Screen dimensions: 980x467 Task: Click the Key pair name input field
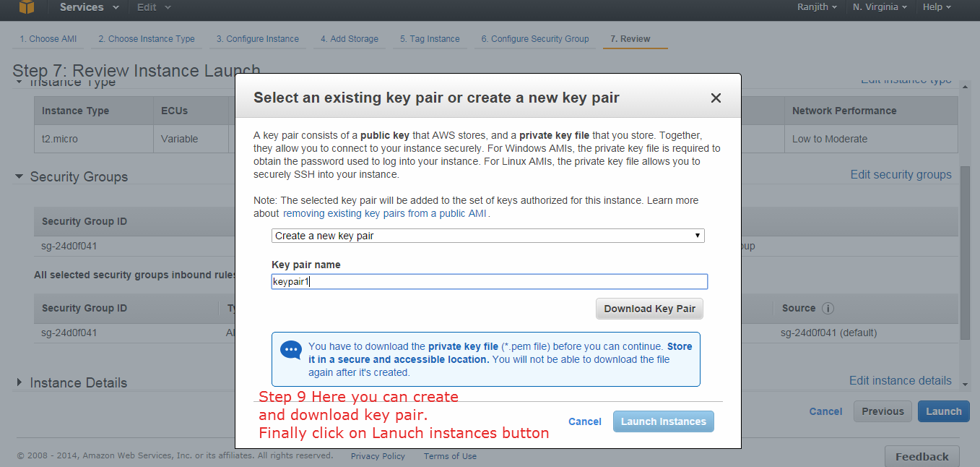pyautogui.click(x=490, y=282)
